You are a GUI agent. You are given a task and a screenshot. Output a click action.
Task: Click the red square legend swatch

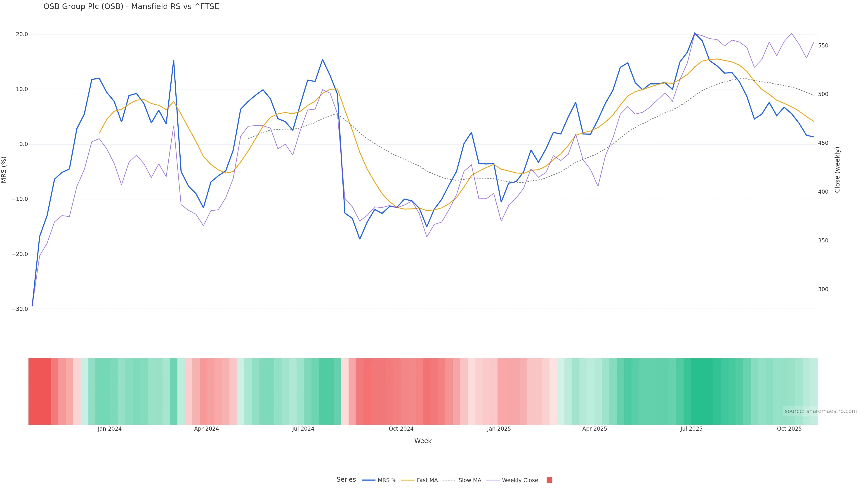[549, 480]
